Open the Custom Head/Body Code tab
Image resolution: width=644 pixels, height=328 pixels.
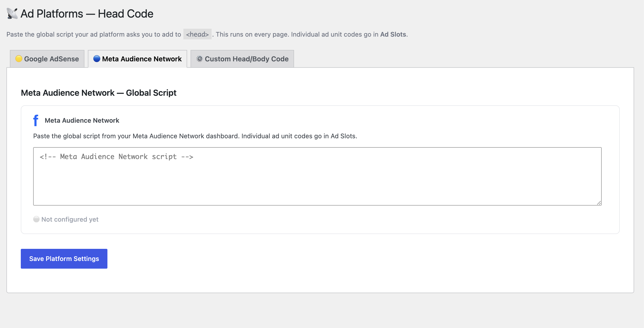coord(242,59)
